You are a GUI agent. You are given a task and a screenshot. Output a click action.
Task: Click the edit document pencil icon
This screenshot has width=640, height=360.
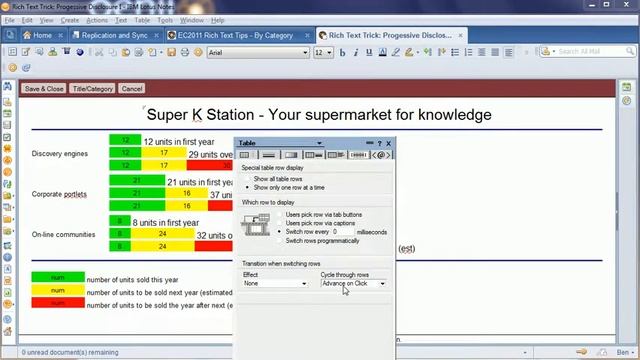(26, 52)
